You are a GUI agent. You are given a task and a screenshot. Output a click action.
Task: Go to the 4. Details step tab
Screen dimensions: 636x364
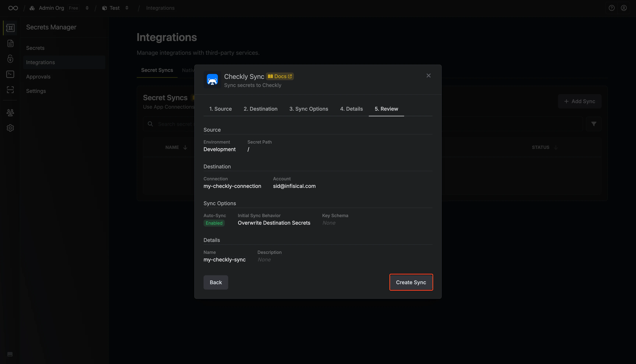point(351,109)
